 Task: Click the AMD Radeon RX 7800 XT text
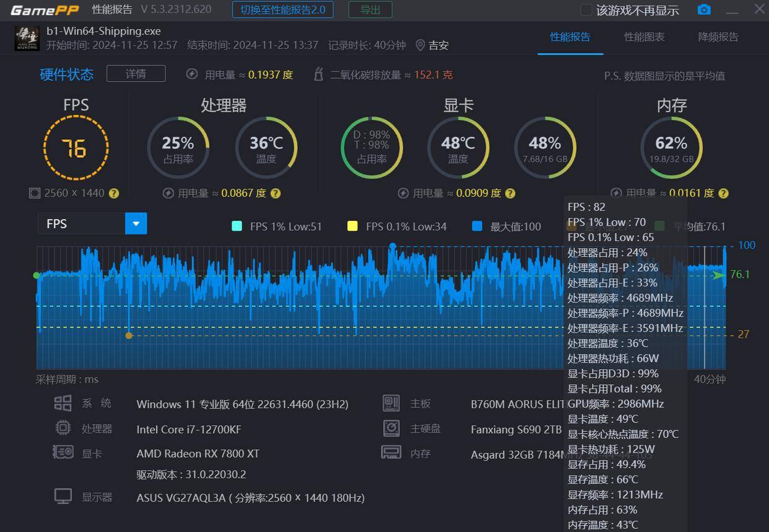coord(198,453)
